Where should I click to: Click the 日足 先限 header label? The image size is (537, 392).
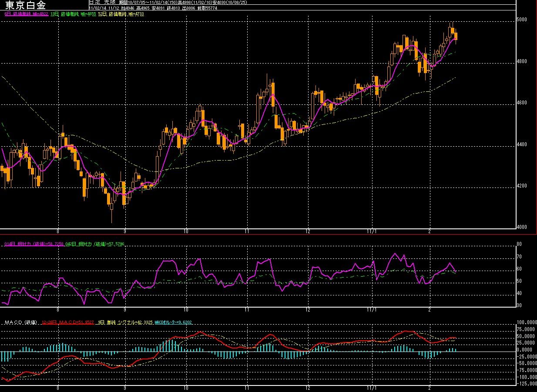[x=102, y=3]
